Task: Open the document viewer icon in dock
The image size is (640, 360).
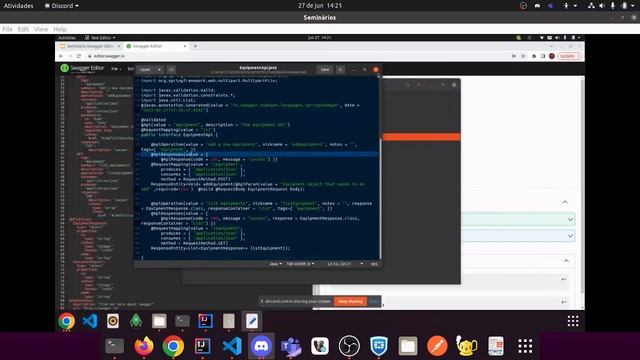Action: click(496, 346)
